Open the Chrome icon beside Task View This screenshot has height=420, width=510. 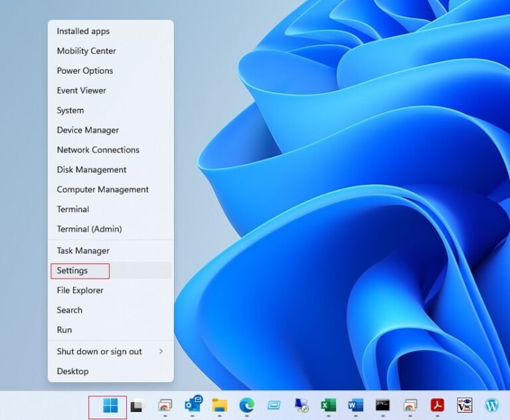[165, 405]
